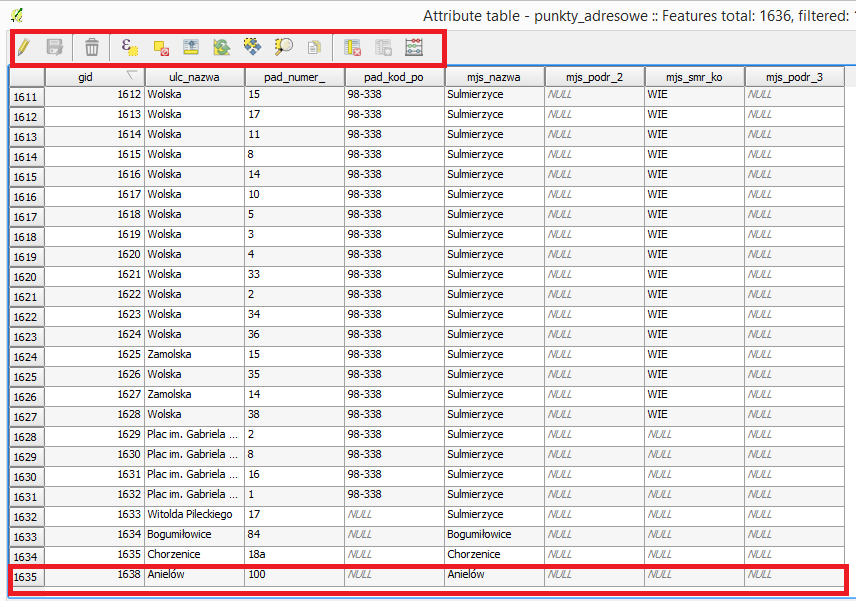Click pad_numer_ cell with value 33
The image size is (856, 601).
[295, 275]
